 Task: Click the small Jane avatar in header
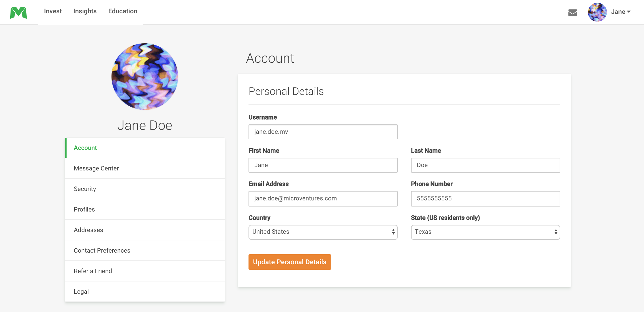[x=597, y=12]
